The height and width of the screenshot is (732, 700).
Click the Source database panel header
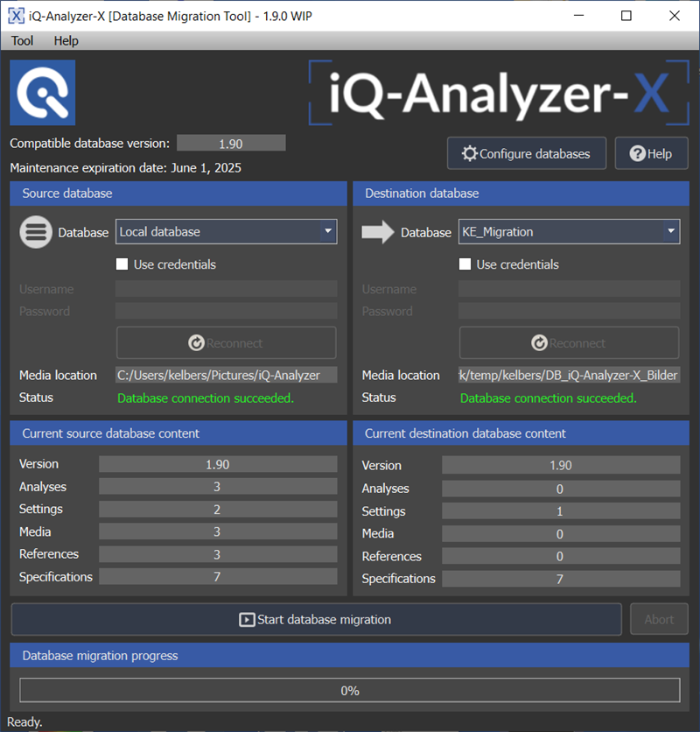tap(178, 194)
